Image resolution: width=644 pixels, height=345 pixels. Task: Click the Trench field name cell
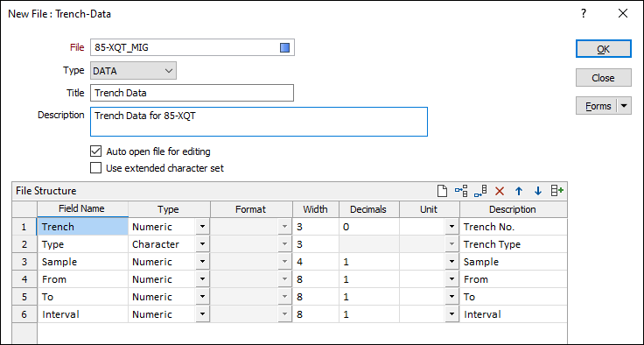(x=82, y=227)
